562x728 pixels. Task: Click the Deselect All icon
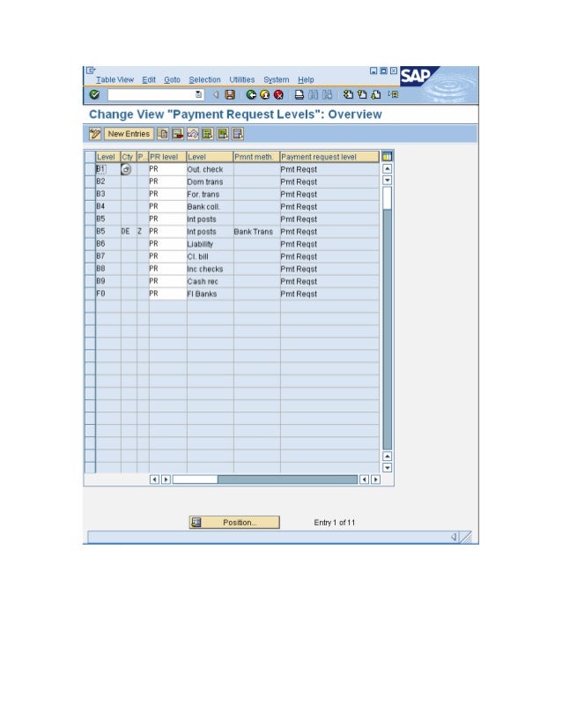pyautogui.click(x=238, y=134)
